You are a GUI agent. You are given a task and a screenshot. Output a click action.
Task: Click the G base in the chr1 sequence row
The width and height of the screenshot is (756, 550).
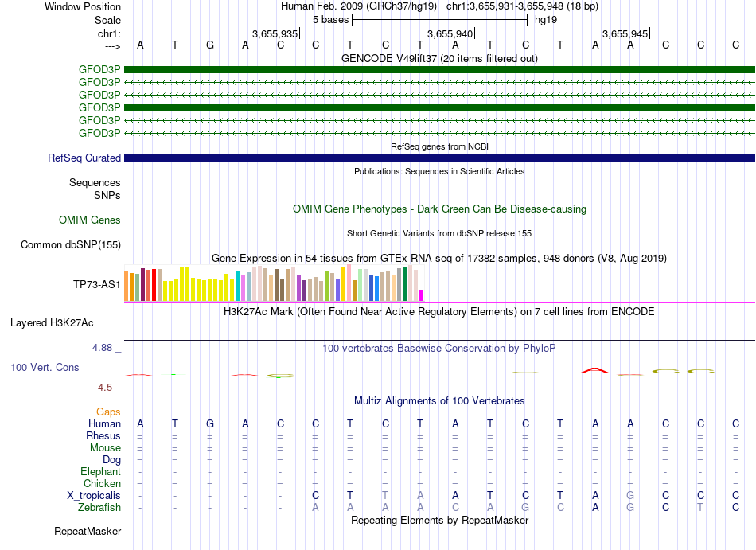pos(210,45)
